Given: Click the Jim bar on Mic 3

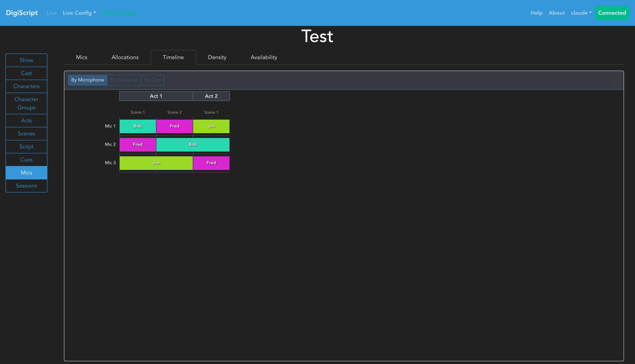Looking at the screenshot, I should coord(156,163).
